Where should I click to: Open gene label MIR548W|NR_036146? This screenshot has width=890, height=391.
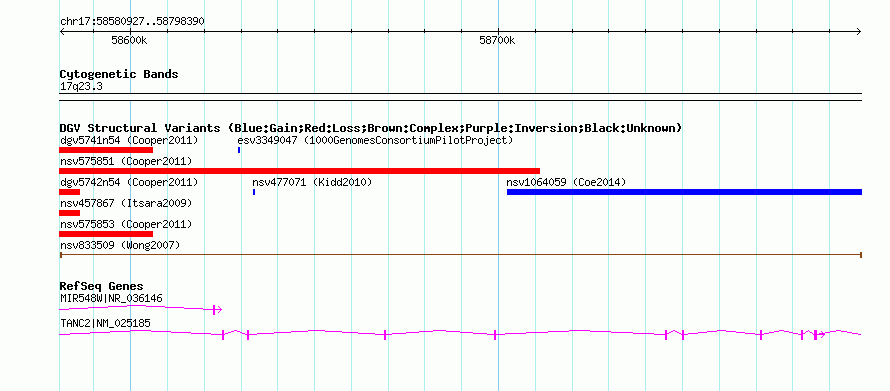tap(112, 298)
